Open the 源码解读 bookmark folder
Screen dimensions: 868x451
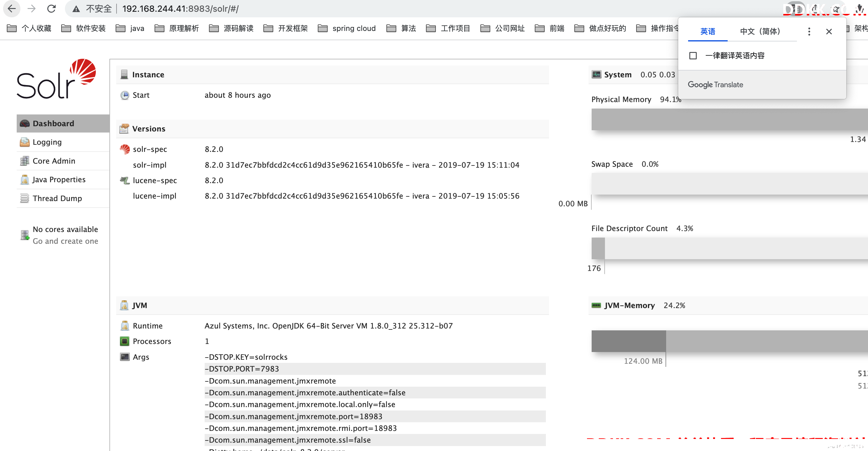231,28
